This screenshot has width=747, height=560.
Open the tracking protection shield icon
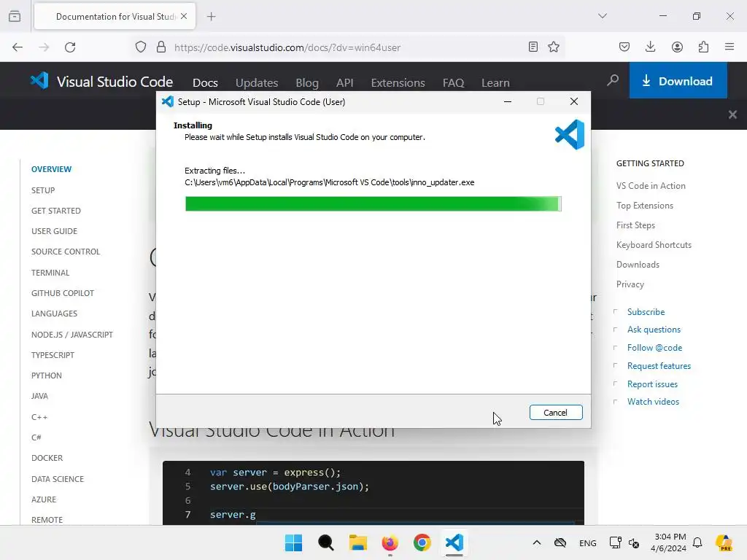[x=141, y=47]
